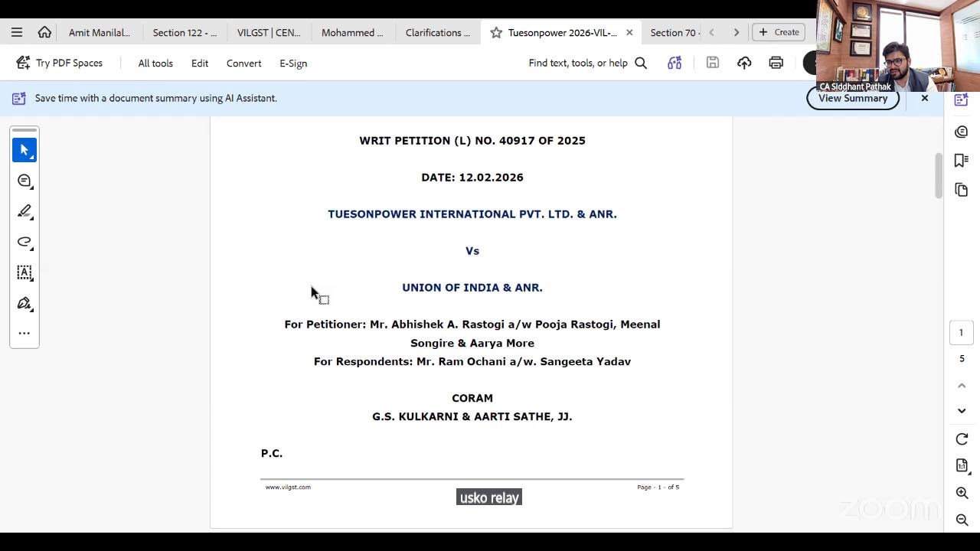Click the search magnifier icon
Viewport: 980px width, 551px height.
pyautogui.click(x=641, y=63)
